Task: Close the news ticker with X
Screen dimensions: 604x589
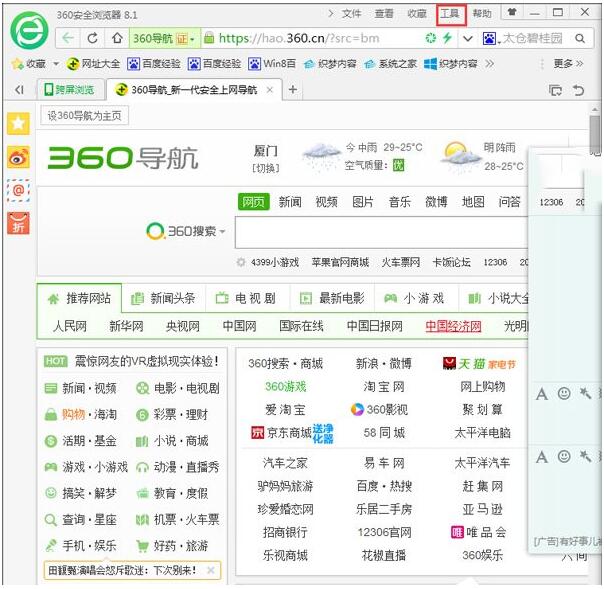Action: [211, 570]
